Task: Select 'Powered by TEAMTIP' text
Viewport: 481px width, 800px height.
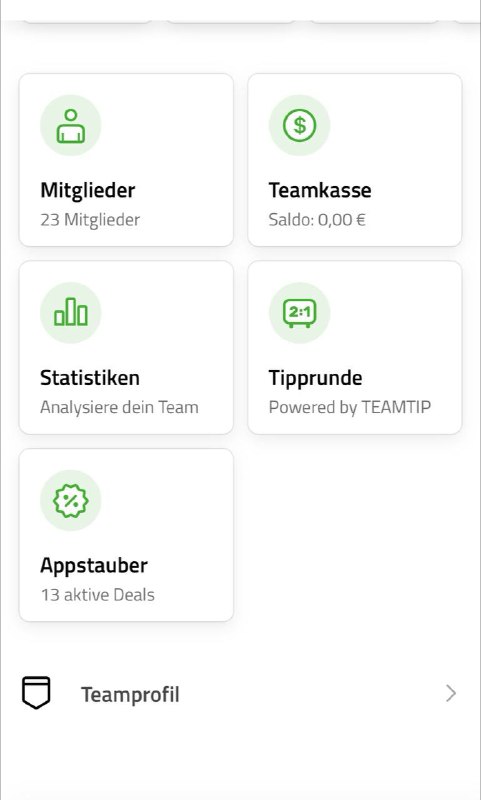Action: click(350, 407)
